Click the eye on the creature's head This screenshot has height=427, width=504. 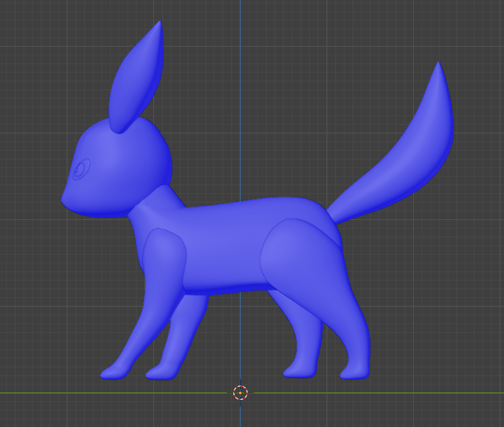click(82, 169)
